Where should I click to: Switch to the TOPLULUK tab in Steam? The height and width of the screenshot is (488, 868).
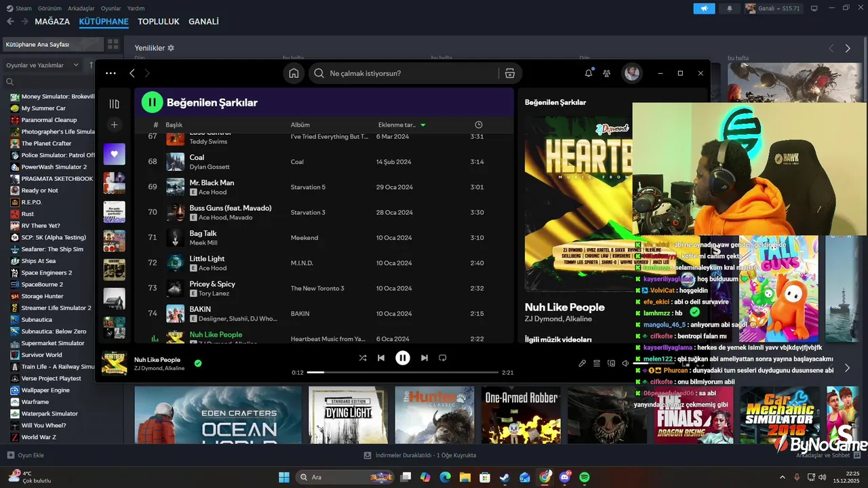pos(158,22)
